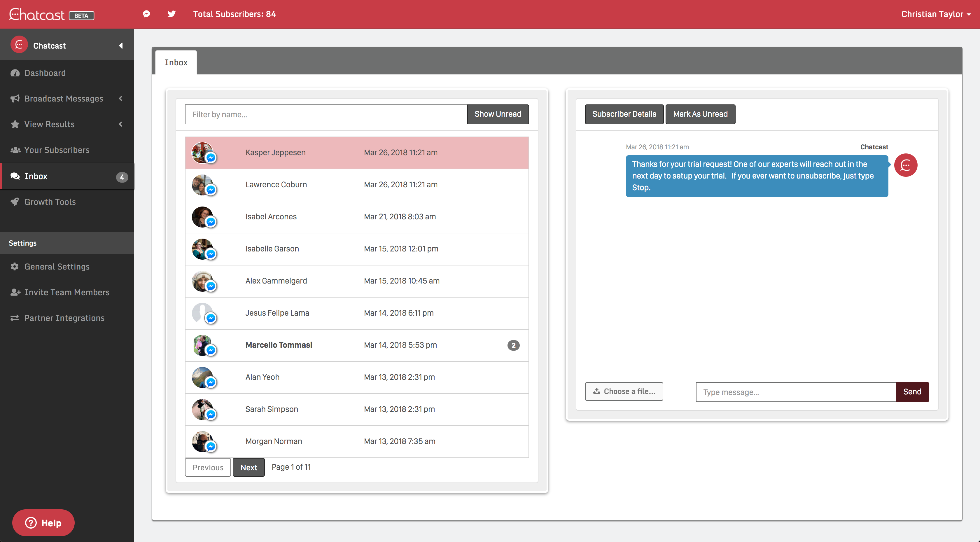Select the Inbox tab

pos(176,62)
